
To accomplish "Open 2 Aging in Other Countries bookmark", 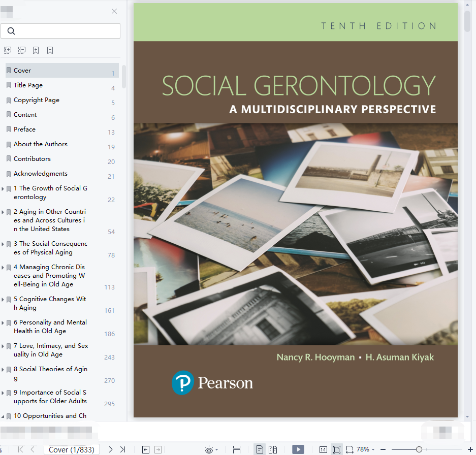I will 50,220.
